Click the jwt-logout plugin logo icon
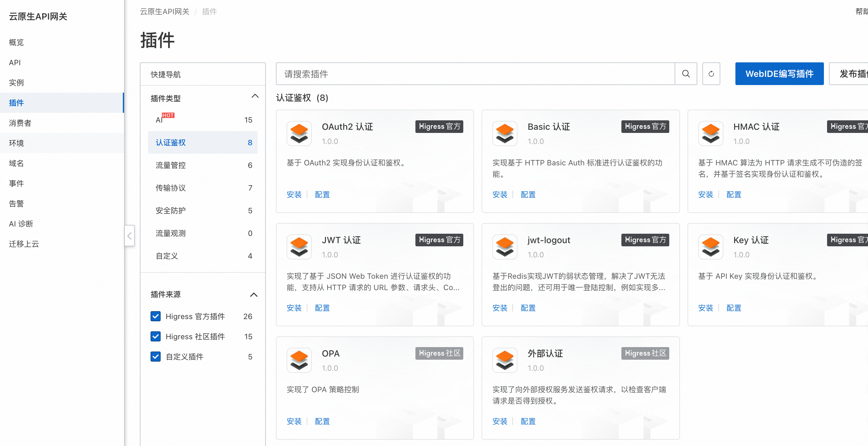Screen dimensions: 868x446 505,247
